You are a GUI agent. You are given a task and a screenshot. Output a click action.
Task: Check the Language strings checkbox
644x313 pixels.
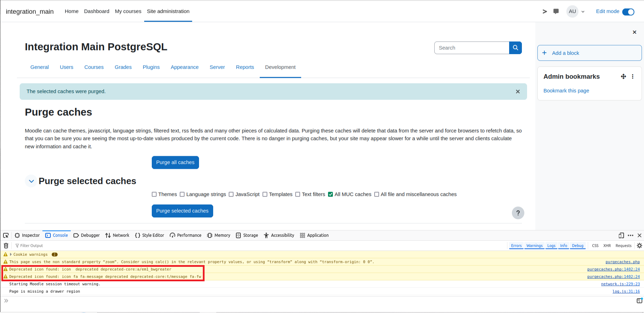coord(182,194)
